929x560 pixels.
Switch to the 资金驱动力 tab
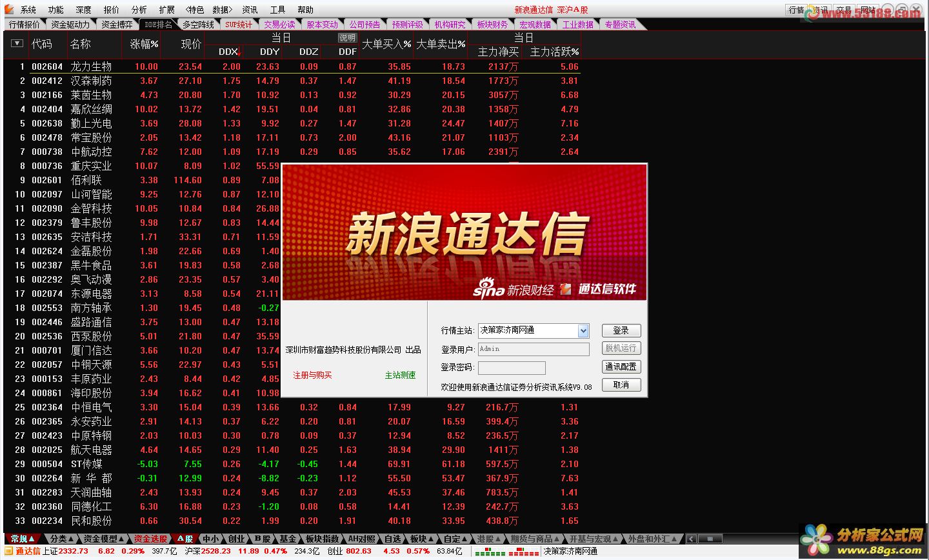click(x=70, y=25)
